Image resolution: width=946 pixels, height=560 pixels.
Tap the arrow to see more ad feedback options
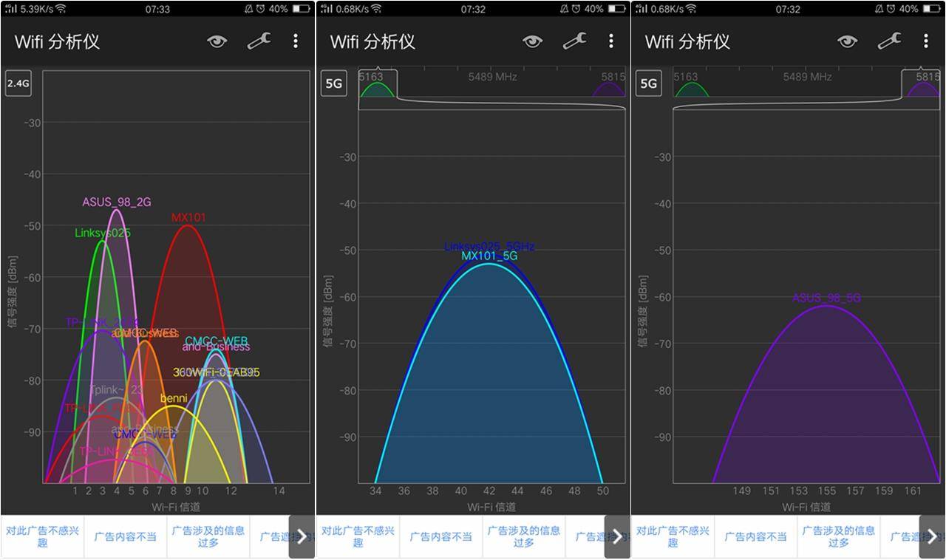click(302, 537)
